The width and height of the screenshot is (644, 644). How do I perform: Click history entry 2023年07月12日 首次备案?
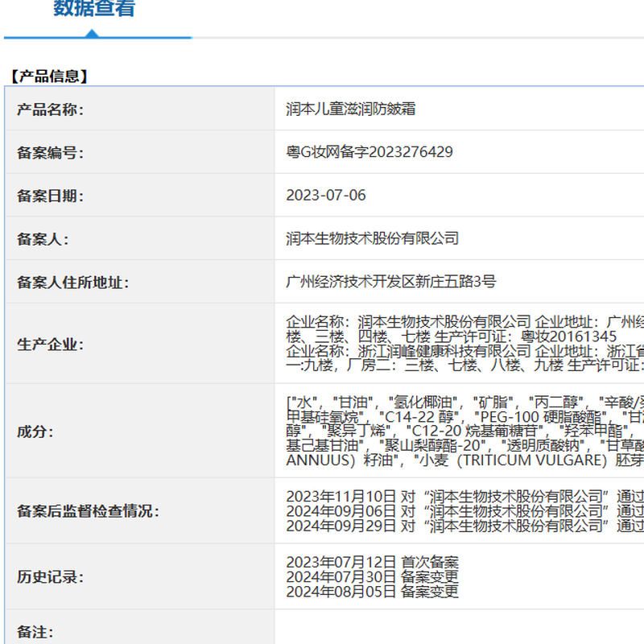[x=373, y=562]
